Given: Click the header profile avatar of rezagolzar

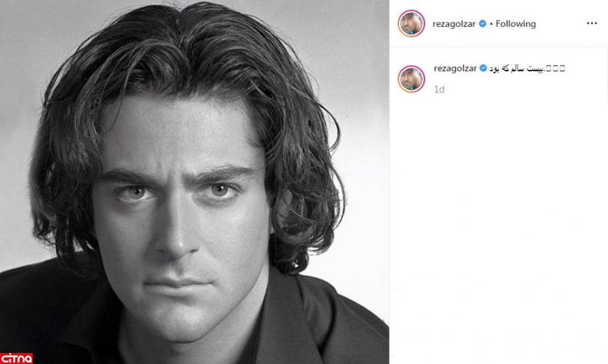Looking at the screenshot, I should pos(411,23).
